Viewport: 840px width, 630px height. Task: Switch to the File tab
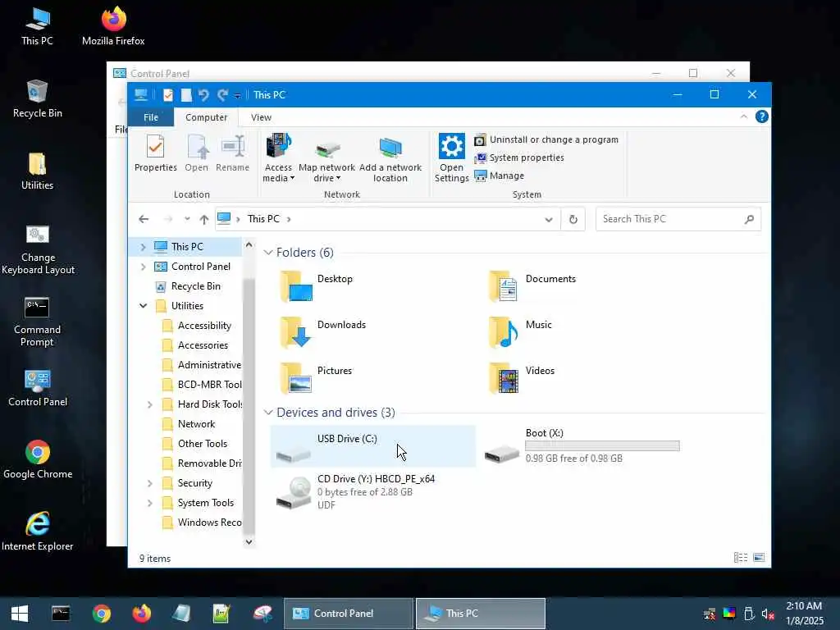click(x=151, y=116)
